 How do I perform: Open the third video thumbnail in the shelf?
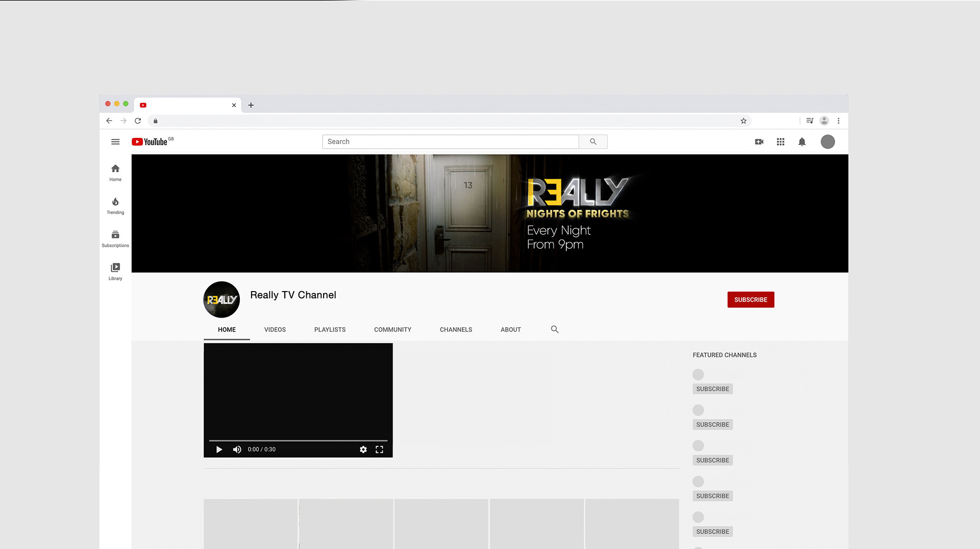click(x=441, y=524)
